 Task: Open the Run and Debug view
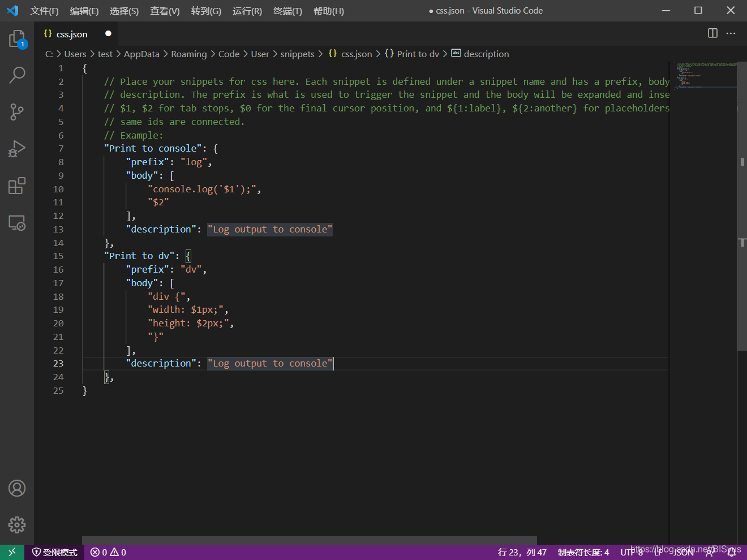click(17, 149)
